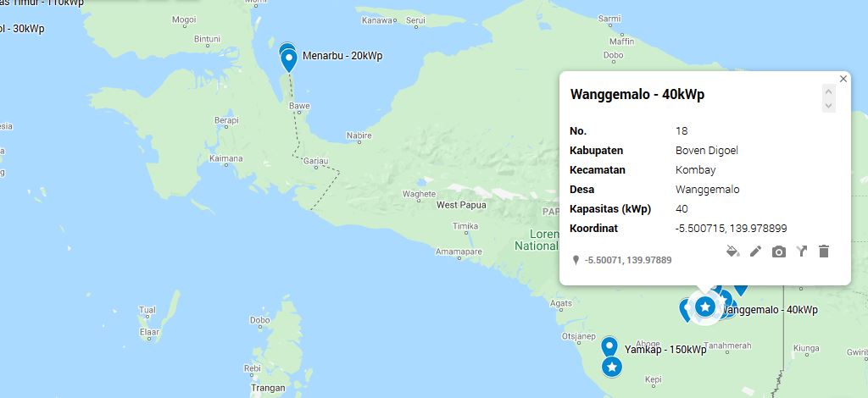Click the directions arrow icon in popup

(x=802, y=252)
